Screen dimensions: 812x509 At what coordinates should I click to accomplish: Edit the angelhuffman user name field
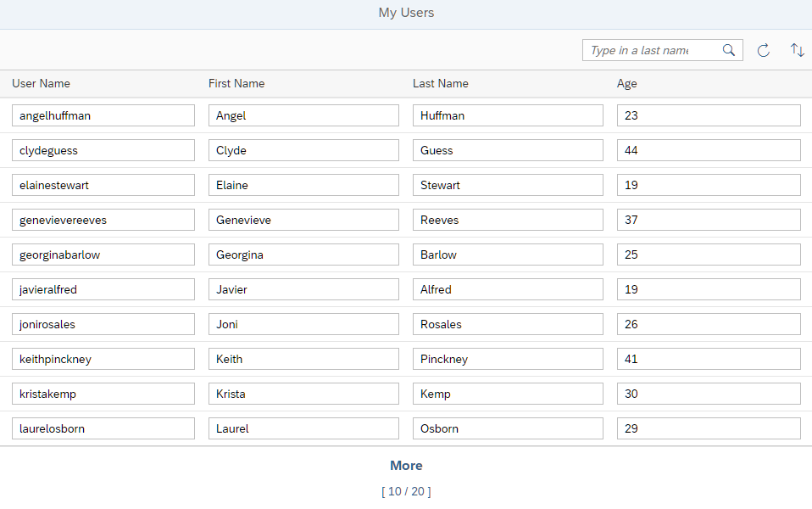click(x=103, y=115)
